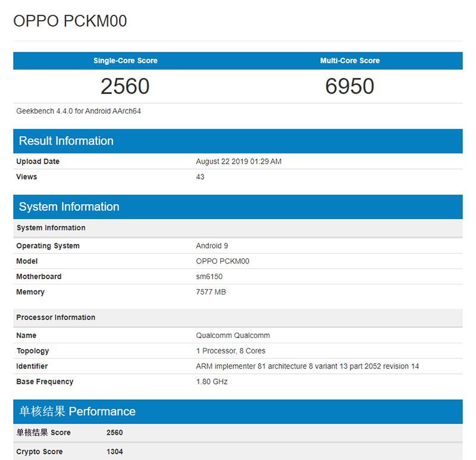Select the '单核结果 Score' label
The width and height of the screenshot is (476, 460).
(x=43, y=433)
